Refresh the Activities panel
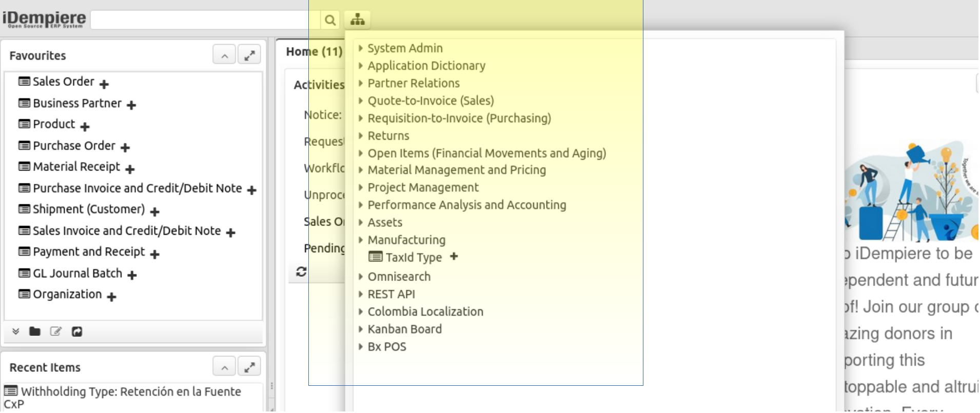 tap(301, 272)
